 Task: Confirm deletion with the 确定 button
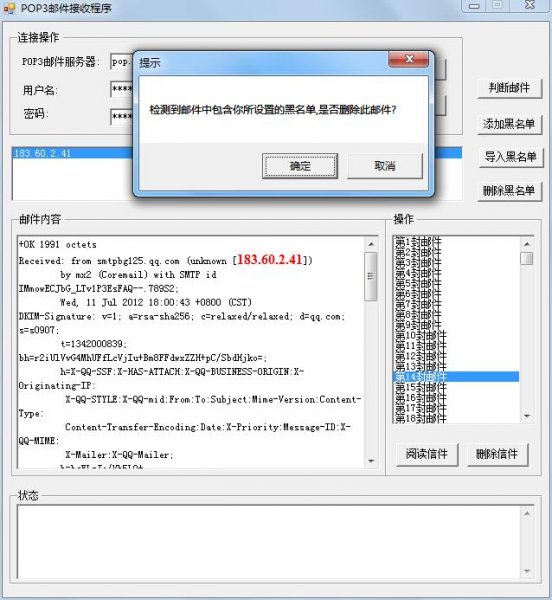click(x=300, y=166)
